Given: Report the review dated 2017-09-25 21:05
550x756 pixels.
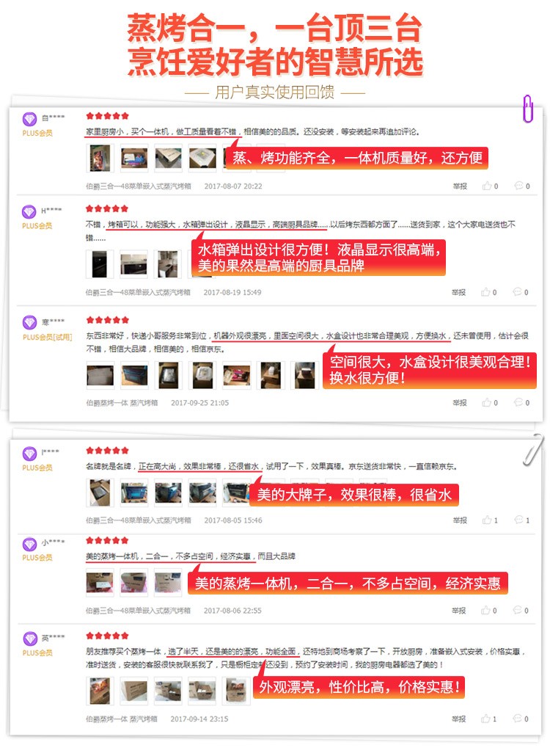Looking at the screenshot, I should (460, 403).
